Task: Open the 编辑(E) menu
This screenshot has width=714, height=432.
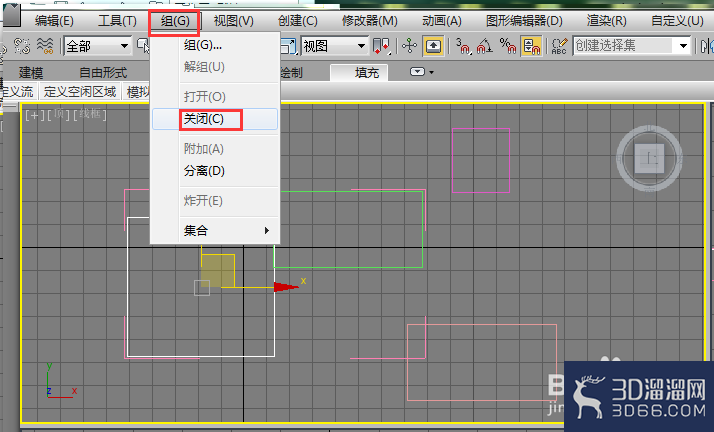Action: tap(54, 21)
